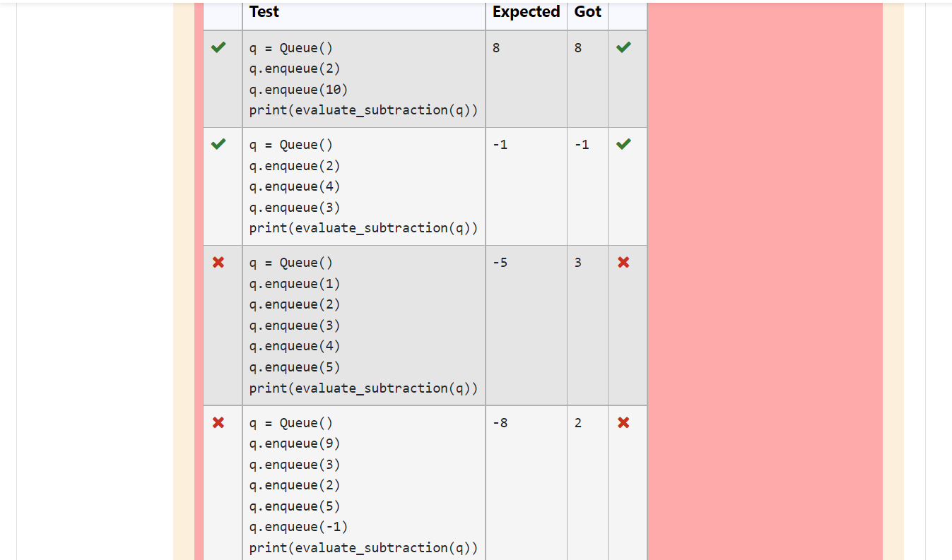Select the pass checkmark on the second test case
Image resolution: width=952 pixels, height=560 pixels.
pos(218,144)
